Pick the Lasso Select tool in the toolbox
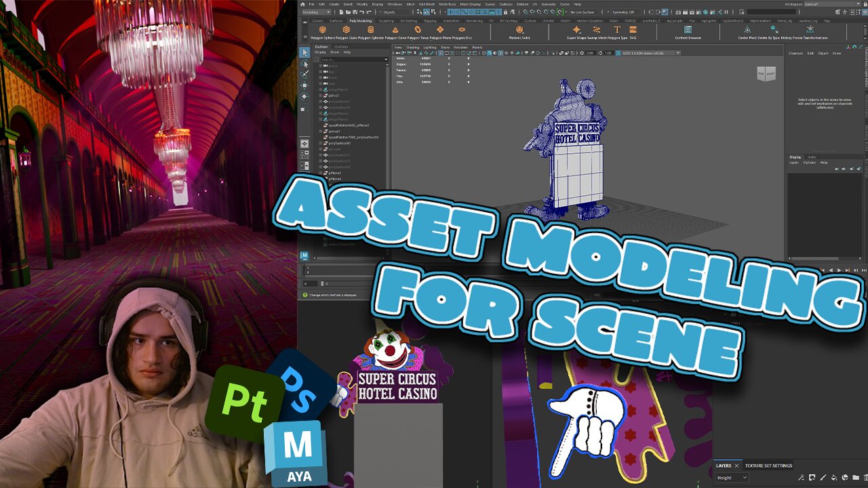 click(x=304, y=64)
